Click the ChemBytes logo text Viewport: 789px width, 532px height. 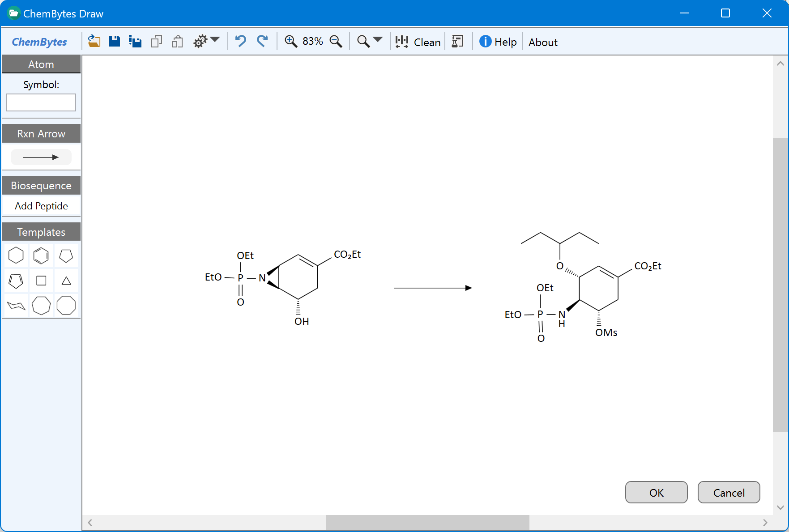[39, 42]
